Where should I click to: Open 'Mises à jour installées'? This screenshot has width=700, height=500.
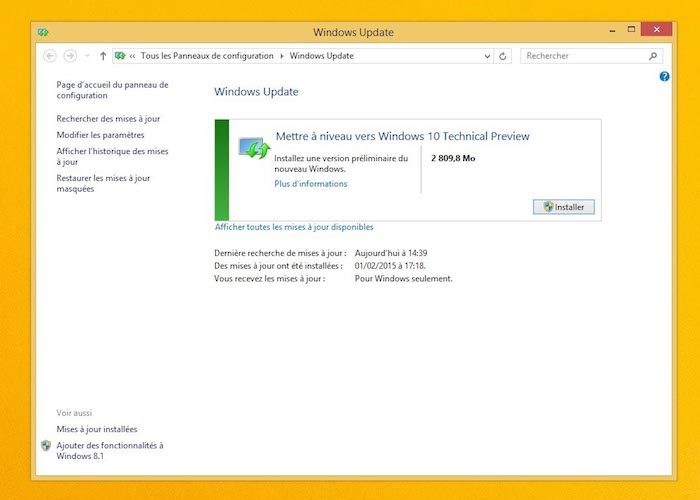97,429
